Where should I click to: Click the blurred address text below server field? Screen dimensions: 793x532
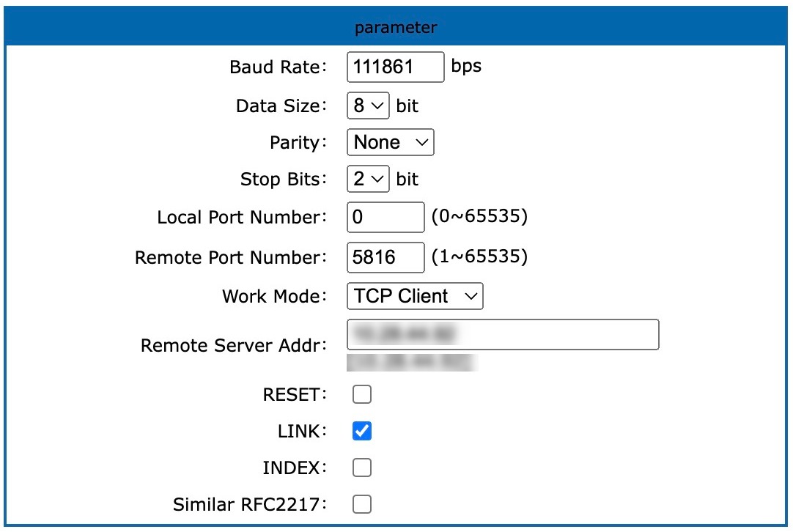[x=412, y=363]
